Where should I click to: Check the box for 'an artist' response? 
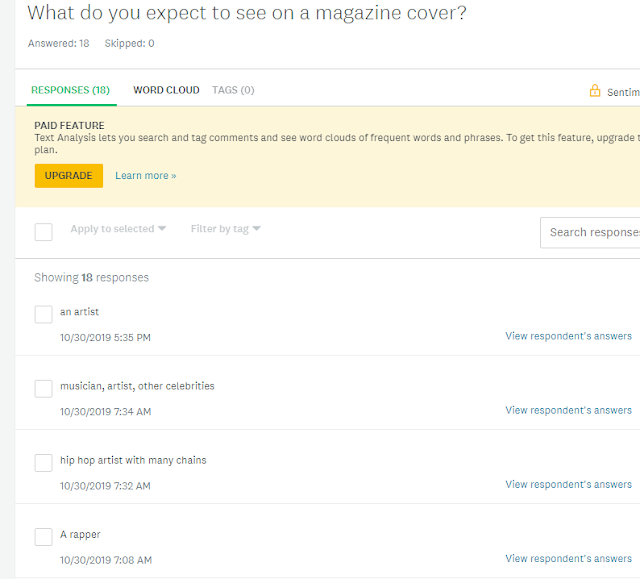(43, 314)
